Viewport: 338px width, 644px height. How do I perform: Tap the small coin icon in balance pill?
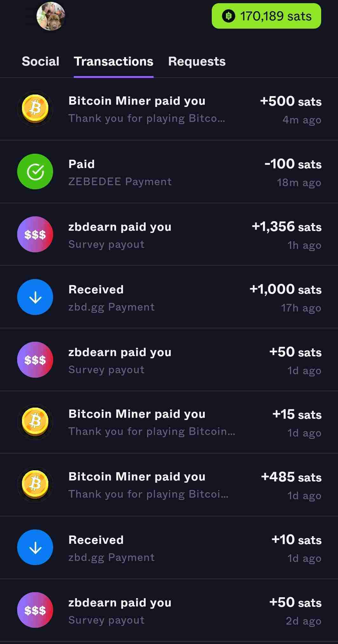pos(228,16)
